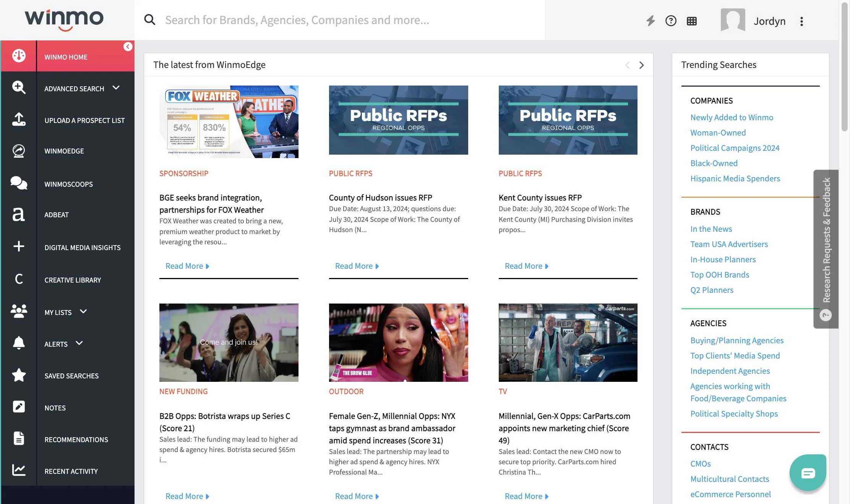Viewport: 850px width, 504px height.
Task: Click the Winmo Home dashboard icon
Action: tap(19, 56)
